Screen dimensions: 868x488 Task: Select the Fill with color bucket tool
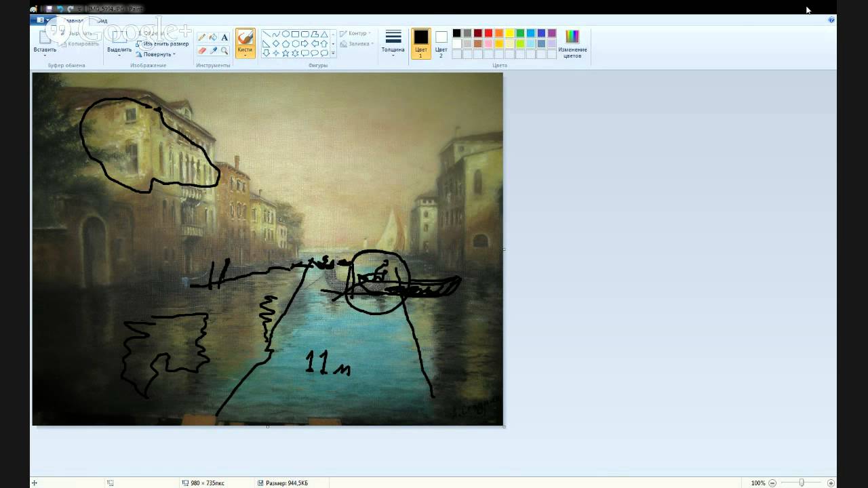[x=213, y=37]
